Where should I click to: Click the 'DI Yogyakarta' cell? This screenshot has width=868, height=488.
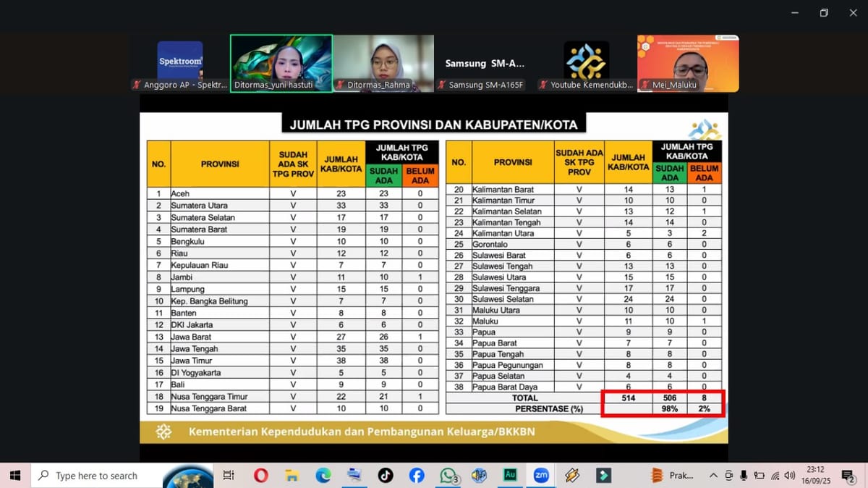[x=220, y=373]
